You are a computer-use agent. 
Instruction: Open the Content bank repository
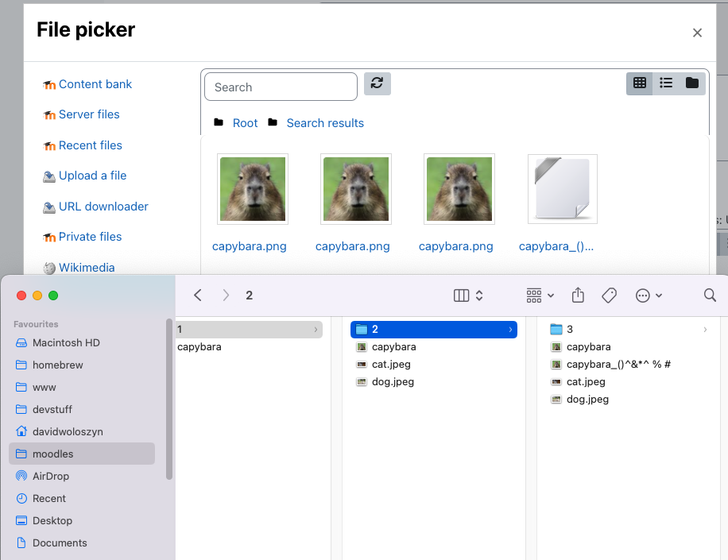click(x=95, y=84)
